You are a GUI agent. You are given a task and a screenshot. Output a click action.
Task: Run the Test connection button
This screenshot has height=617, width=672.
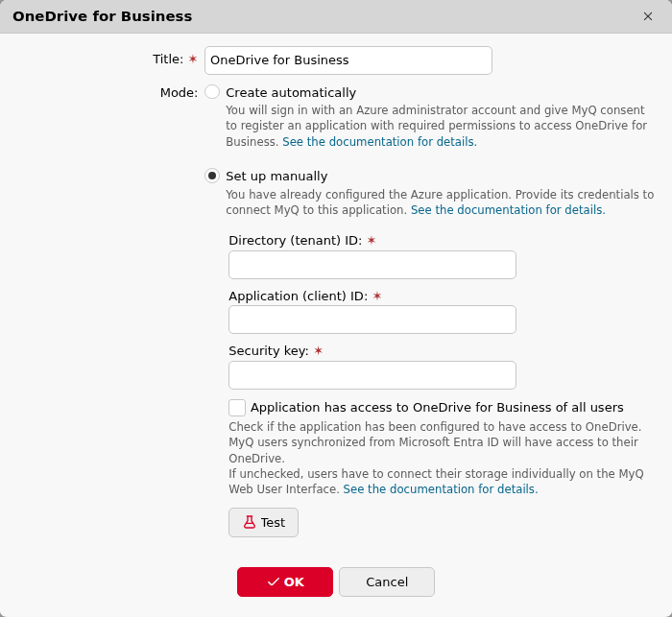pyautogui.click(x=263, y=522)
